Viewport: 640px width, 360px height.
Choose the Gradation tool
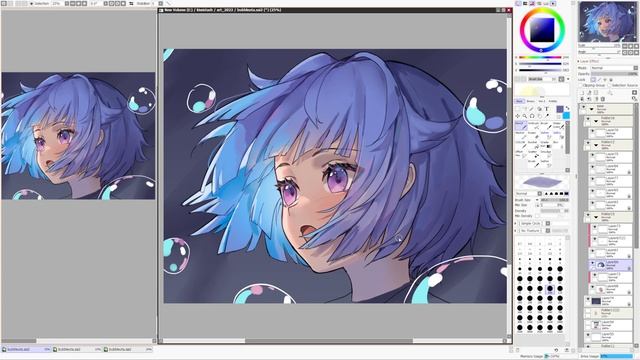tap(546, 145)
